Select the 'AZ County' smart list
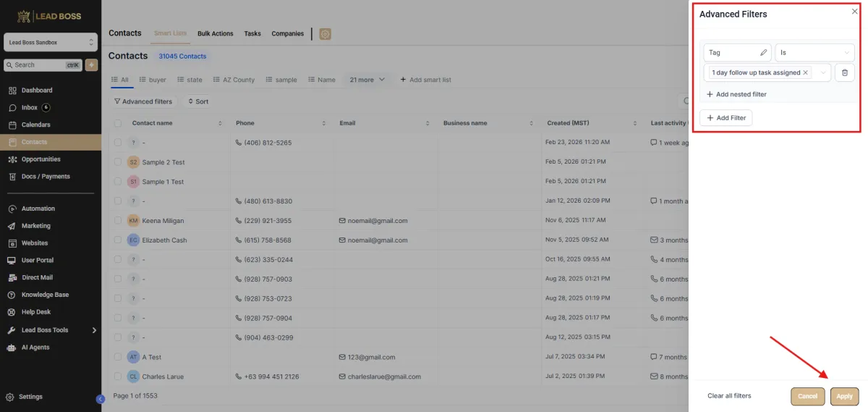 point(234,80)
